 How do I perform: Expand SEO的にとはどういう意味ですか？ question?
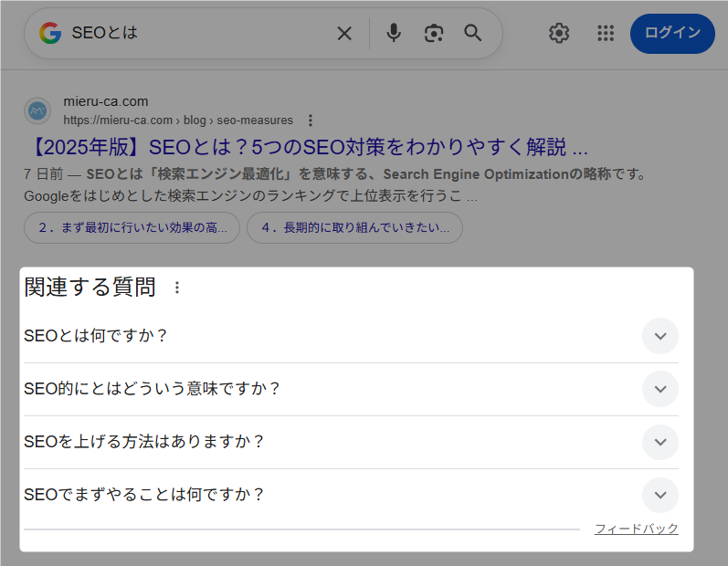click(659, 389)
